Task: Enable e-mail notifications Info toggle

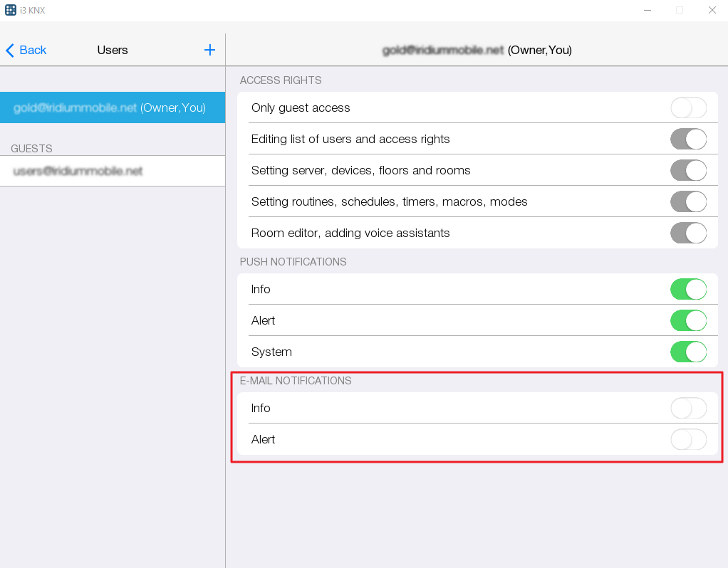Action: [x=688, y=409]
